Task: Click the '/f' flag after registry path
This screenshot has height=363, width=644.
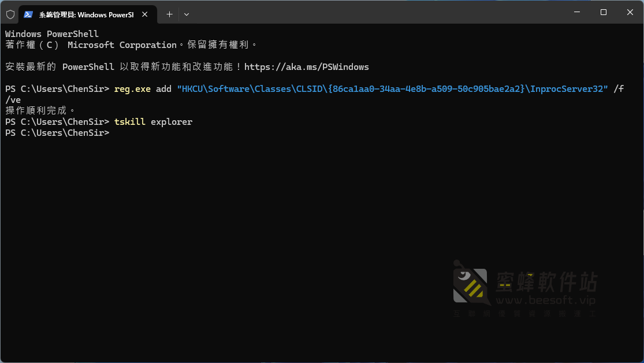Action: (619, 89)
